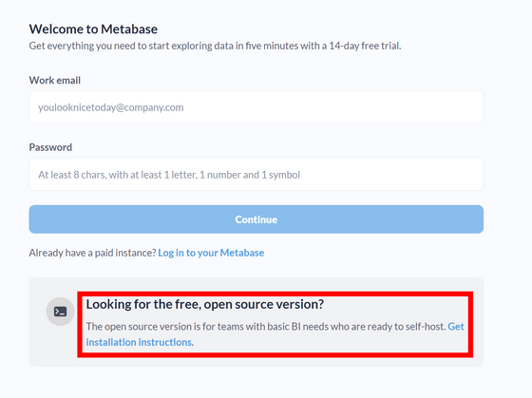532x398 pixels.
Task: Click the Already have a paid instance text
Action: (x=93, y=253)
